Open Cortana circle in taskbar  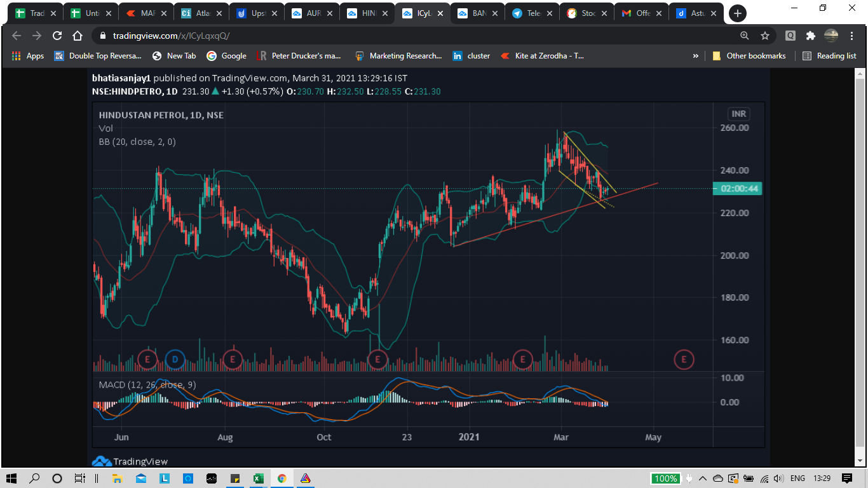57,478
